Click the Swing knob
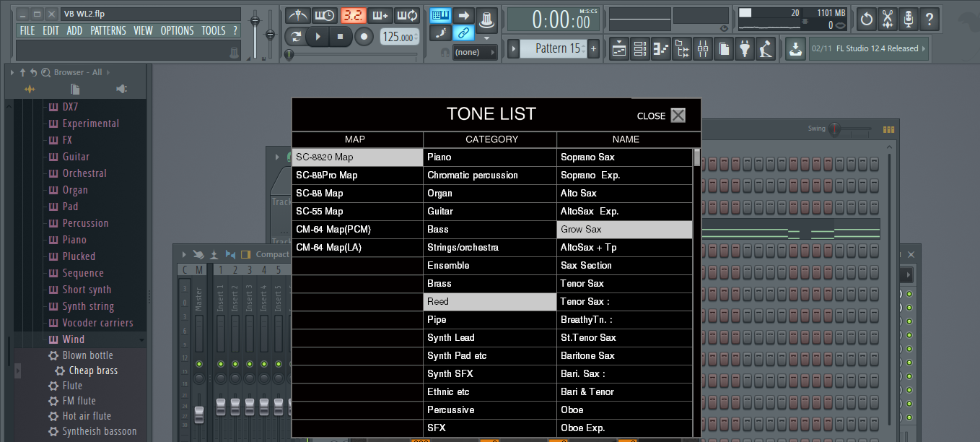This screenshot has width=980, height=442. coord(835,129)
